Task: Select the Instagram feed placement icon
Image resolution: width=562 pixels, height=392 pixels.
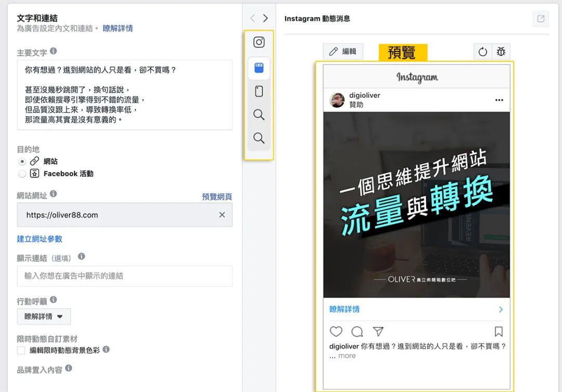Action: click(x=259, y=42)
